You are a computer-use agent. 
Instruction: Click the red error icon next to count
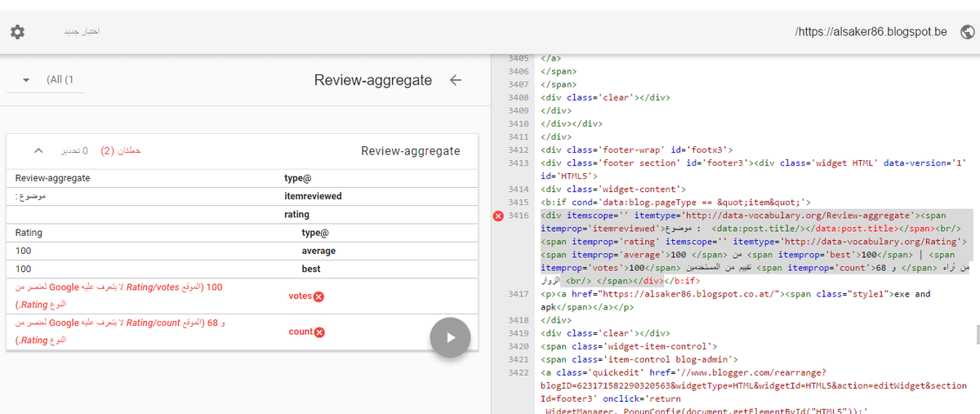pos(318,332)
